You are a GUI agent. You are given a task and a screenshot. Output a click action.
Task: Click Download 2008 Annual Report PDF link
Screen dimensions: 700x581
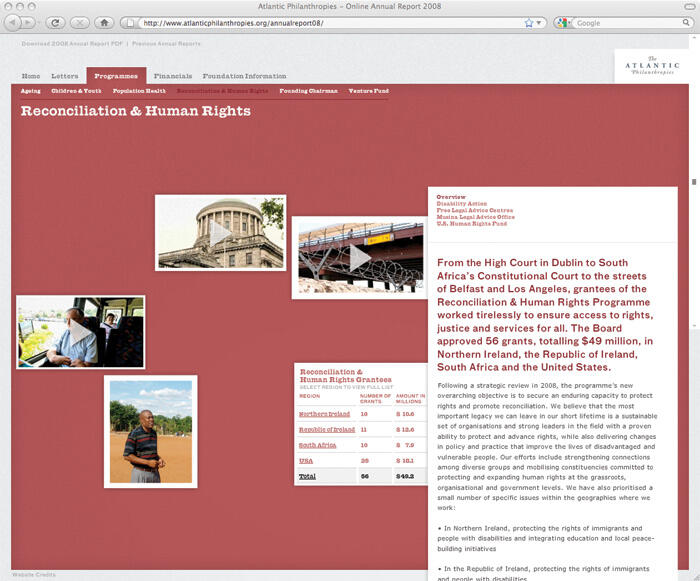[x=72, y=44]
